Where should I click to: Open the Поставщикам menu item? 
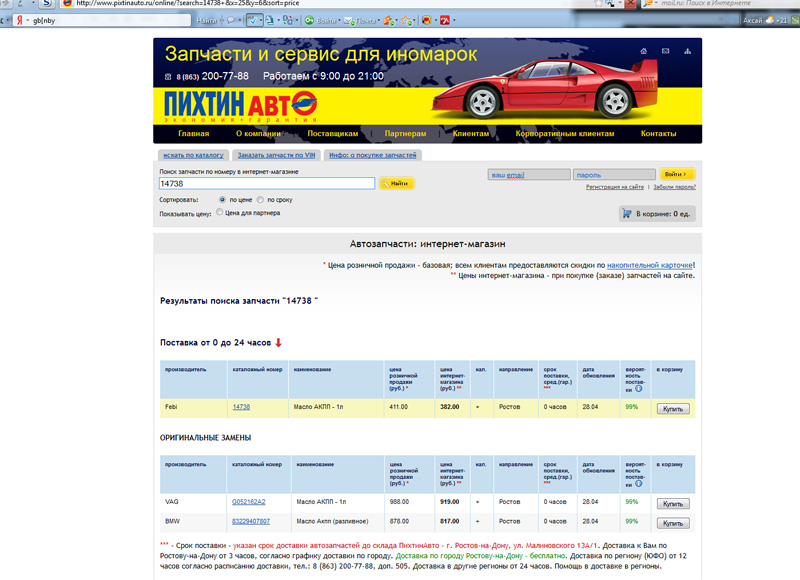[x=333, y=134]
